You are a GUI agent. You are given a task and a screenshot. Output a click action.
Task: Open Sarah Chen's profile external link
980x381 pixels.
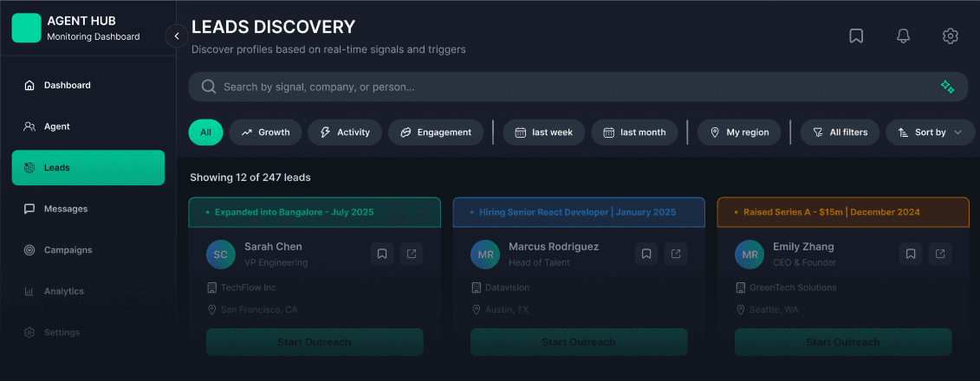click(412, 254)
